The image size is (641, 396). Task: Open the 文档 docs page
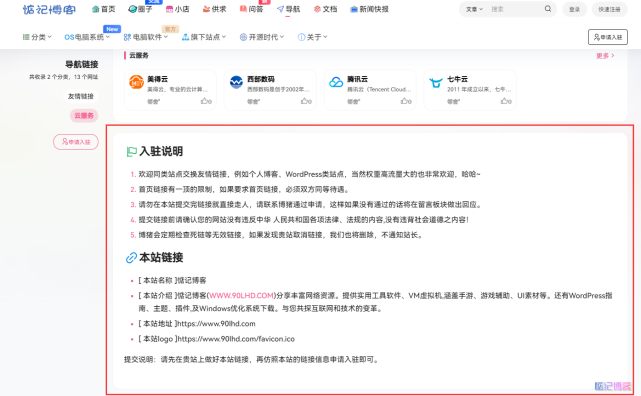coord(325,9)
